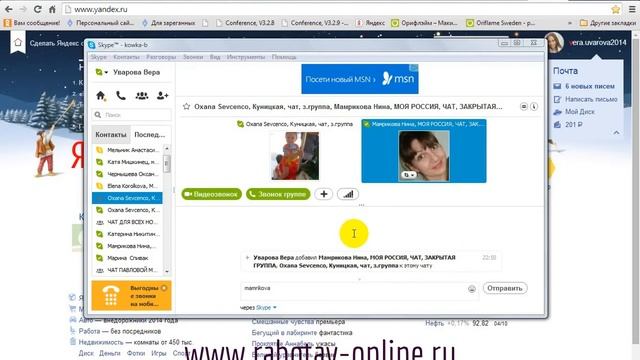Select contact Катерина Никитина
The width and height of the screenshot is (640, 360).
tap(127, 234)
